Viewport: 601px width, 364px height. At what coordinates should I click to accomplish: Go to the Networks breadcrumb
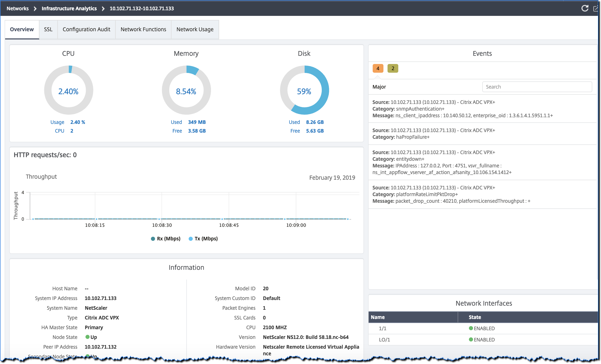click(x=18, y=8)
